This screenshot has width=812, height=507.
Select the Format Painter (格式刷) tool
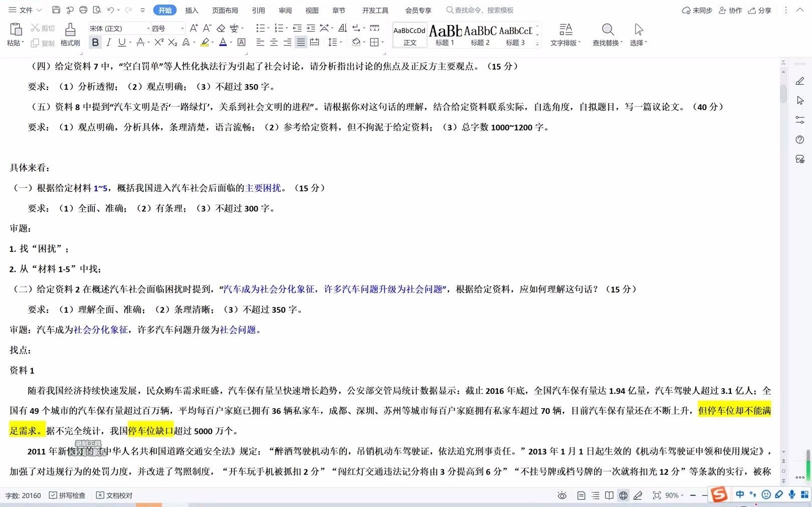coord(70,35)
